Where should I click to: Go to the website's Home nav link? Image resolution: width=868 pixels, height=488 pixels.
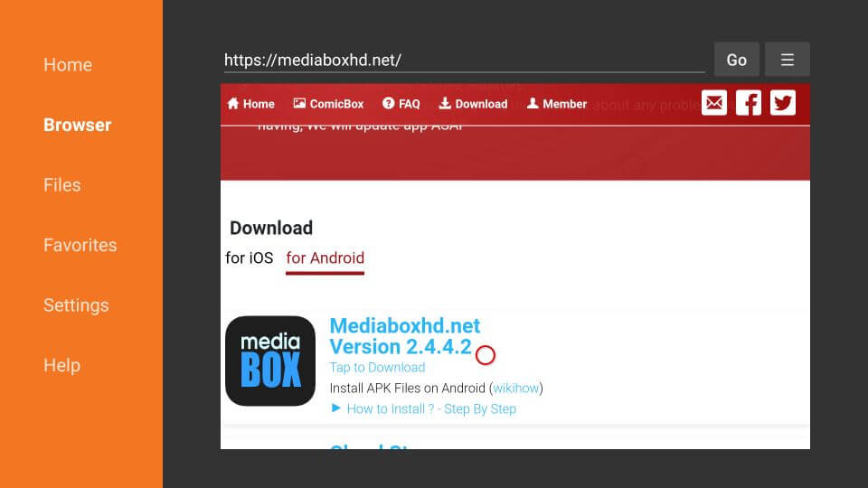tap(250, 104)
